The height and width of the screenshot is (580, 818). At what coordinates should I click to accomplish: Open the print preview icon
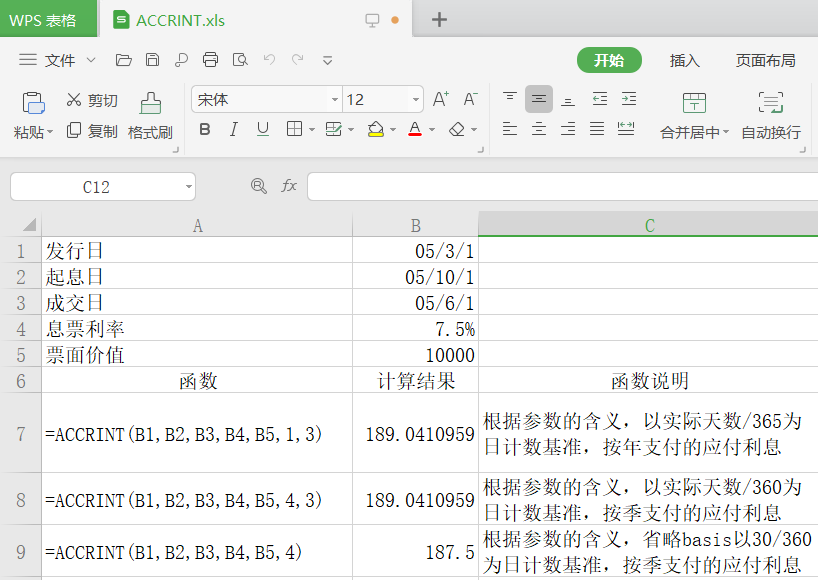coord(240,60)
